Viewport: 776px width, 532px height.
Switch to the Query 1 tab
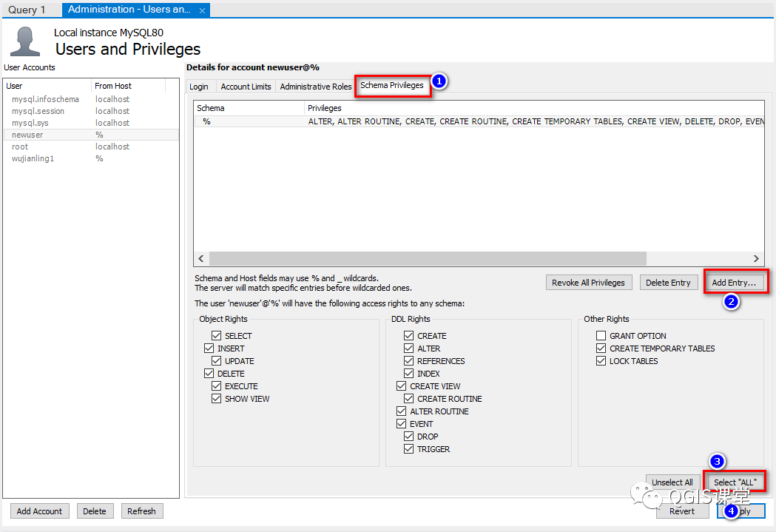point(27,10)
